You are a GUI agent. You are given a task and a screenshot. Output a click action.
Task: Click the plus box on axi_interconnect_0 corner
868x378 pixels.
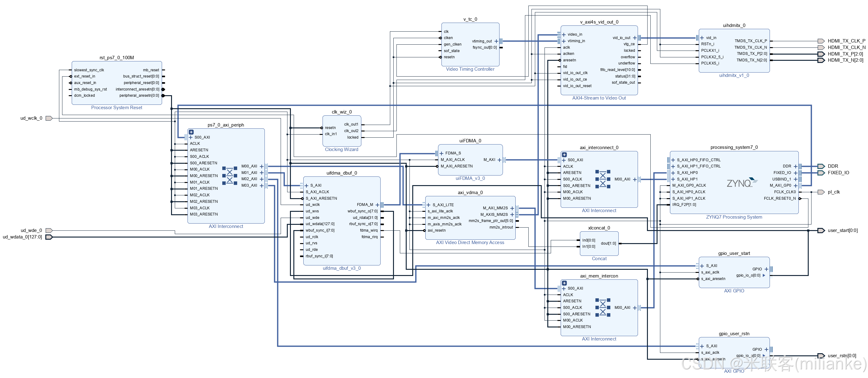click(x=564, y=154)
